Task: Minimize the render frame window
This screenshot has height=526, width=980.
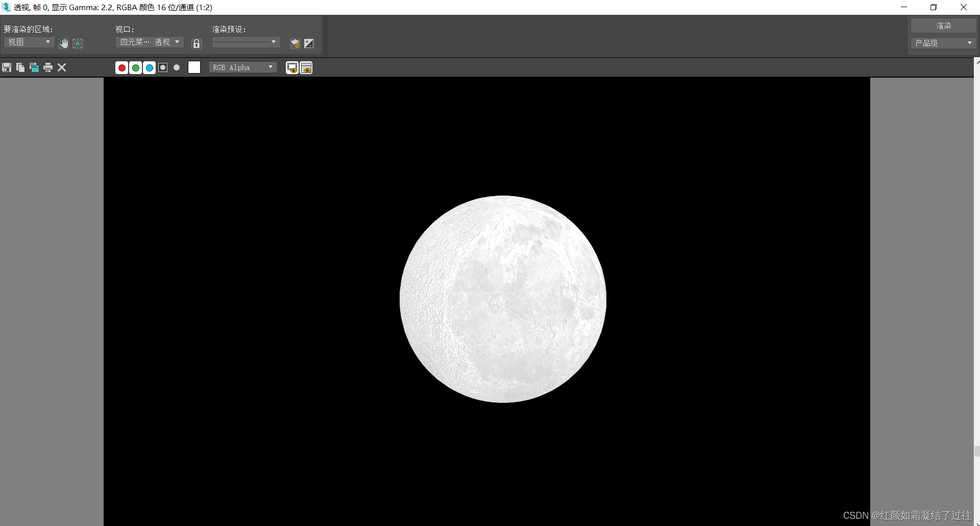Action: coord(904,7)
